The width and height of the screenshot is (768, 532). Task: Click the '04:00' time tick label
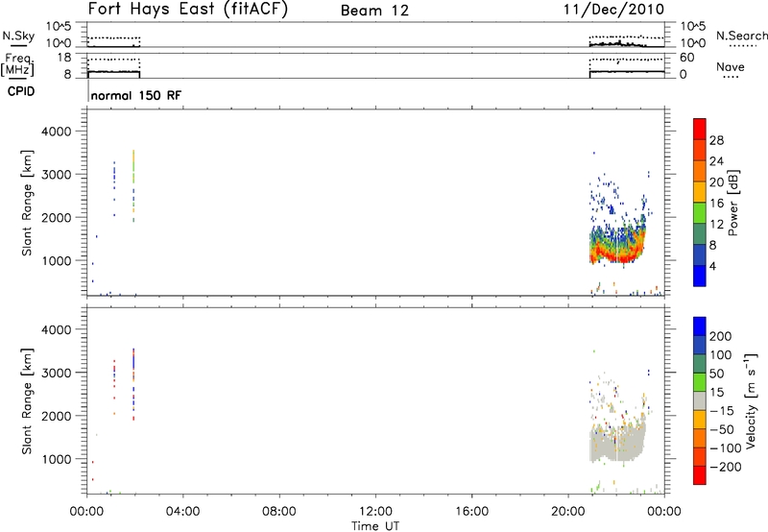click(182, 512)
